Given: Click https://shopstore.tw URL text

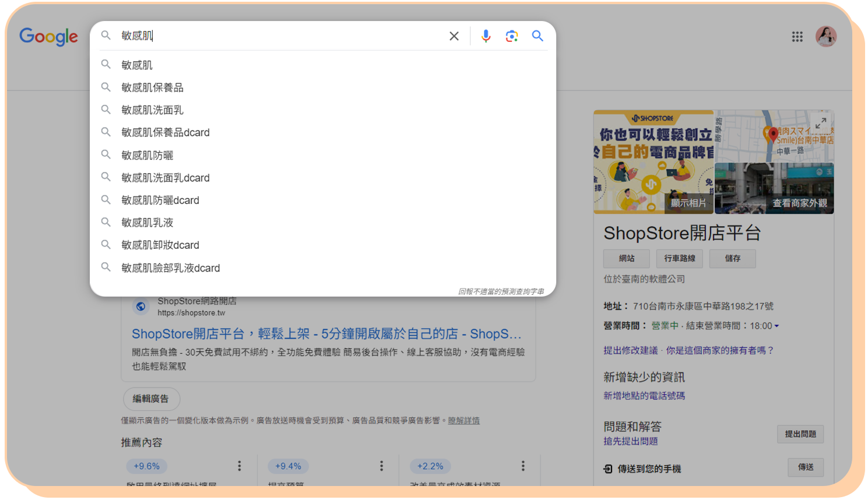Looking at the screenshot, I should (191, 313).
